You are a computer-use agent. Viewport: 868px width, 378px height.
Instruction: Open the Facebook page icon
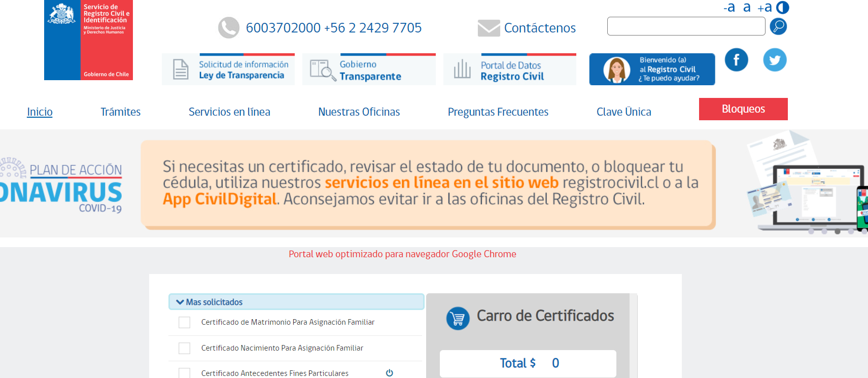pyautogui.click(x=736, y=60)
